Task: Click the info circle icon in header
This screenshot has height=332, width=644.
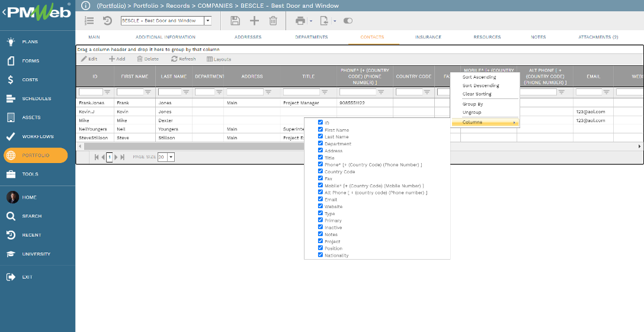Action: coord(85,5)
